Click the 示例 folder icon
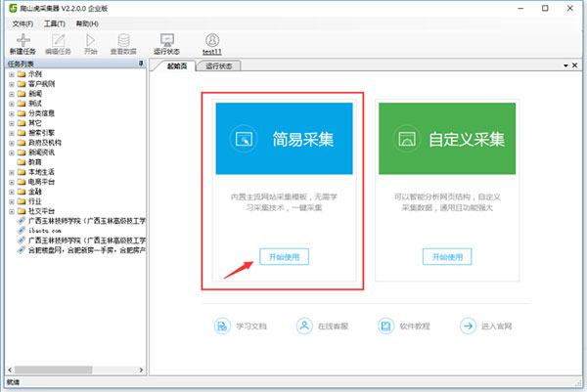 tap(22, 74)
